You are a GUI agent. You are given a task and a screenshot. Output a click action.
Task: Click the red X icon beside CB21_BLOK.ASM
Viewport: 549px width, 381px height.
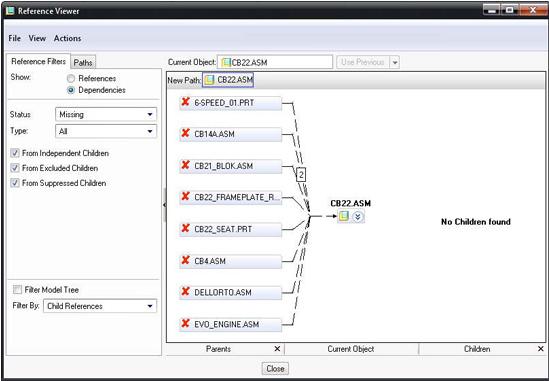[x=185, y=165]
